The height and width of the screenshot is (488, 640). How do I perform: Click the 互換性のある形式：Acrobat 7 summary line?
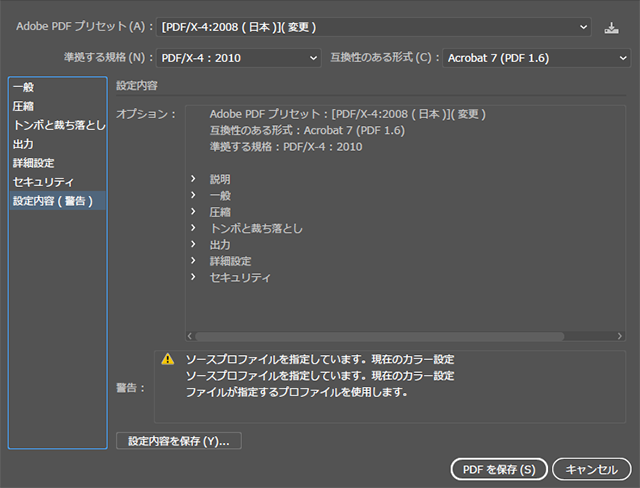pyautogui.click(x=307, y=131)
